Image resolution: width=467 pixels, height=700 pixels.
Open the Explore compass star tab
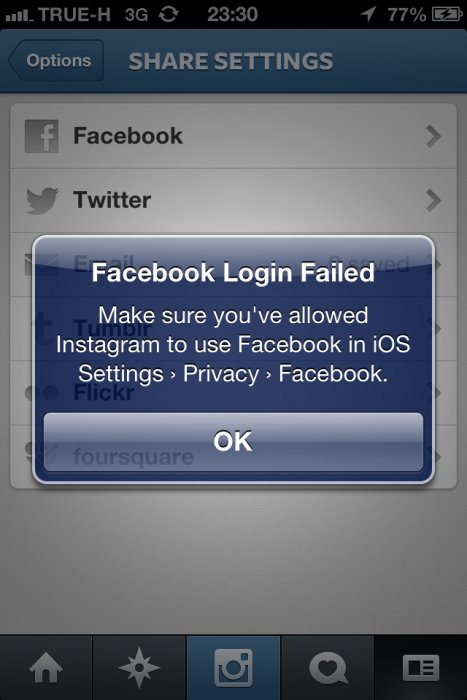pyautogui.click(x=139, y=668)
